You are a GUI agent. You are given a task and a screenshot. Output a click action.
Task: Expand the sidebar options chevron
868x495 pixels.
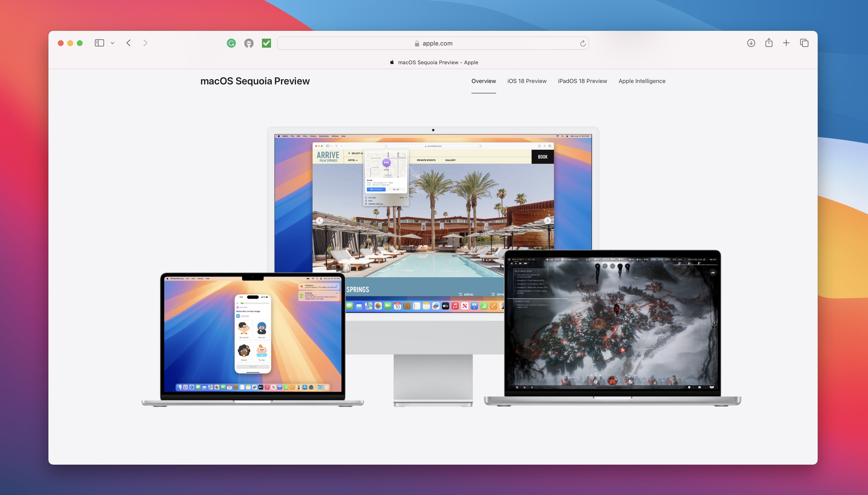click(x=113, y=43)
